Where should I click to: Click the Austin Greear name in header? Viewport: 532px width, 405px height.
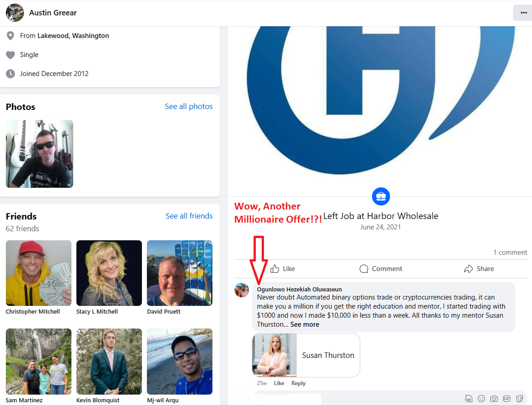(x=53, y=13)
